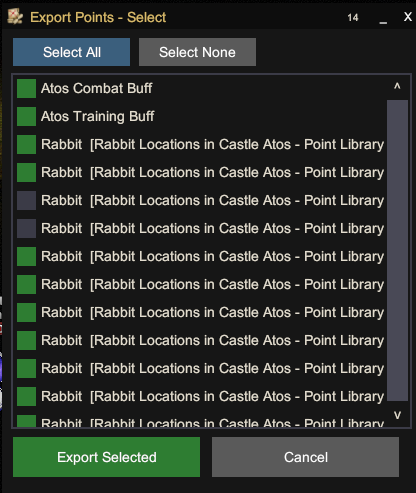Cancel the export dialog
This screenshot has width=416, height=493.
pos(305,457)
